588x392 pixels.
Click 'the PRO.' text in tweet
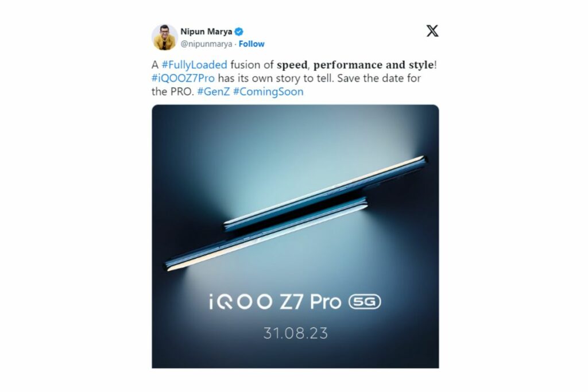[173, 92]
